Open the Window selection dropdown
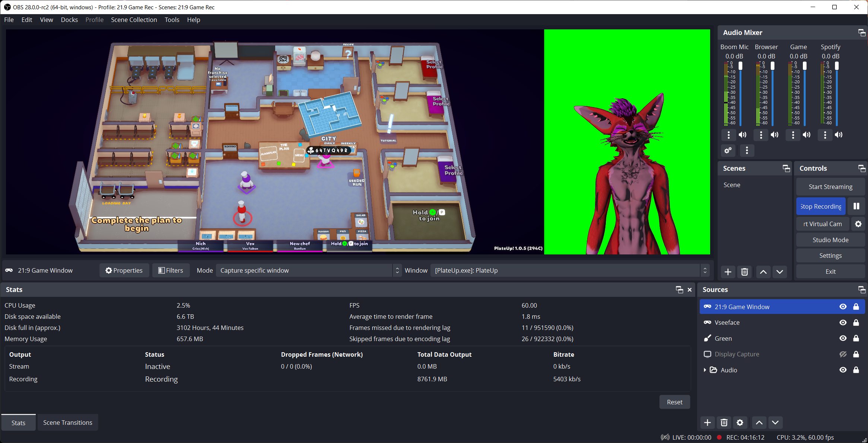The width and height of the screenshot is (868, 443). coord(570,270)
